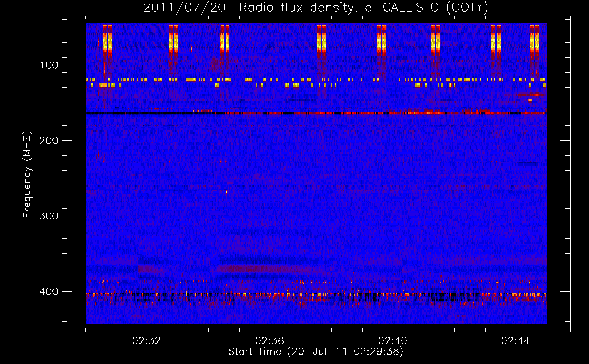
Task: Click the 400 frequency tick label
Action: click(49, 292)
